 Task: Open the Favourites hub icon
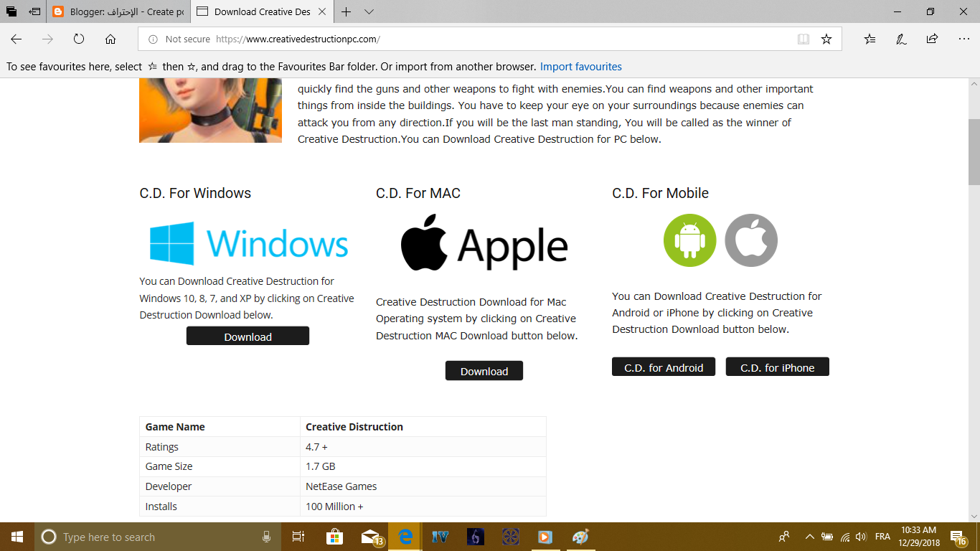(870, 39)
